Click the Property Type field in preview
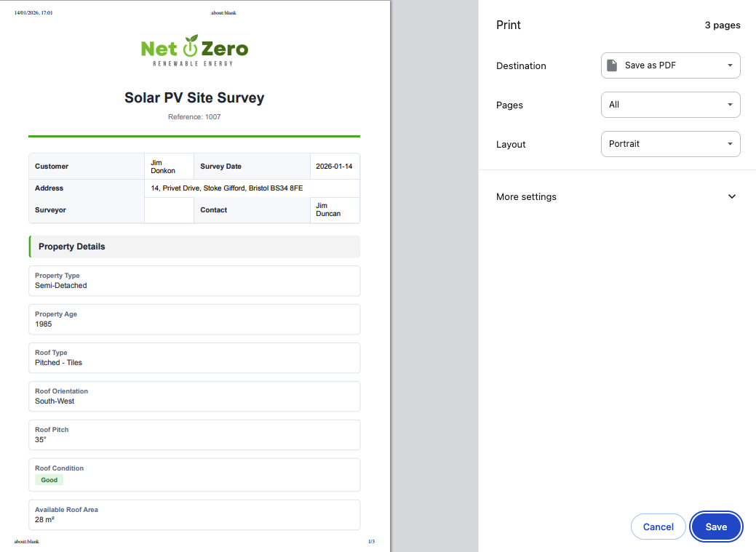Screen dimensions: 756x552 click(x=194, y=281)
